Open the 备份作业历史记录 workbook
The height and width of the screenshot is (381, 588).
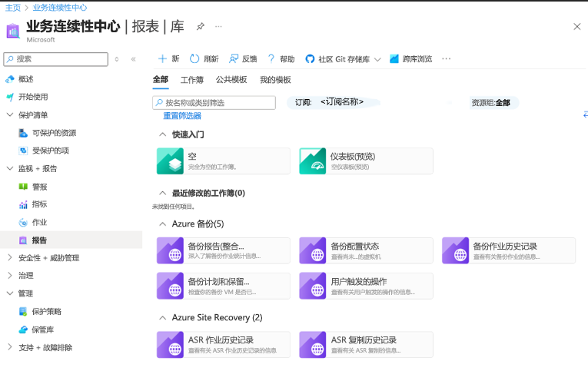[509, 250]
